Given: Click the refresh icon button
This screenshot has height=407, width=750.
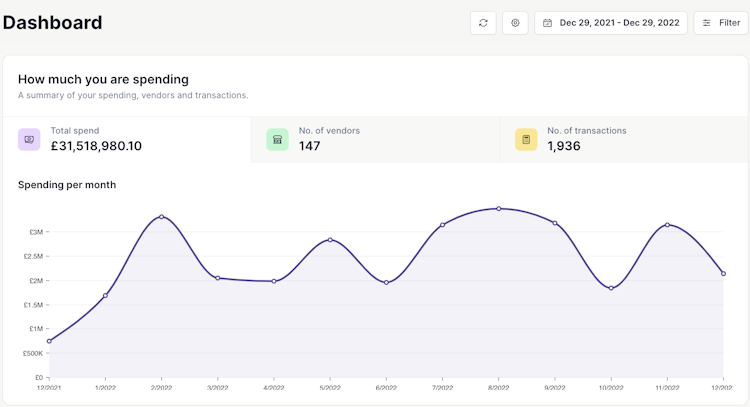Looking at the screenshot, I should [x=483, y=23].
